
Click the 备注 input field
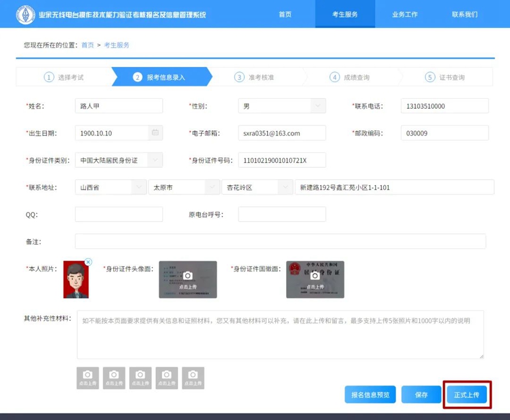coord(280,241)
